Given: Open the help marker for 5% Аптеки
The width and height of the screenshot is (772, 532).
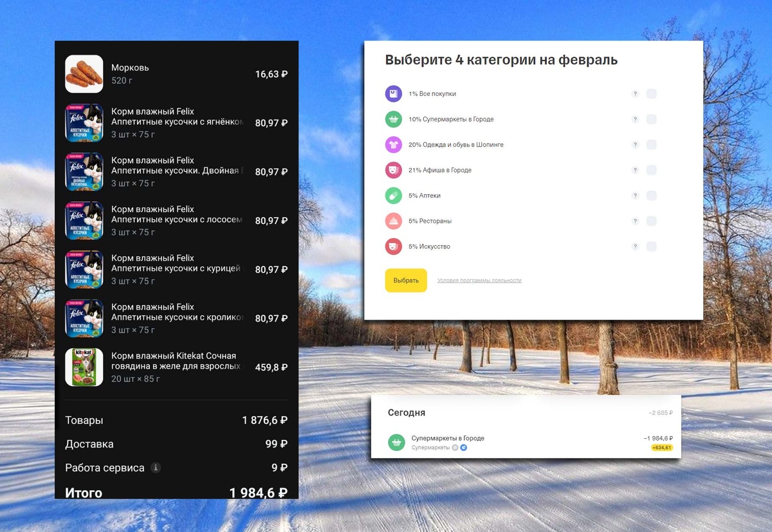Looking at the screenshot, I should (635, 195).
